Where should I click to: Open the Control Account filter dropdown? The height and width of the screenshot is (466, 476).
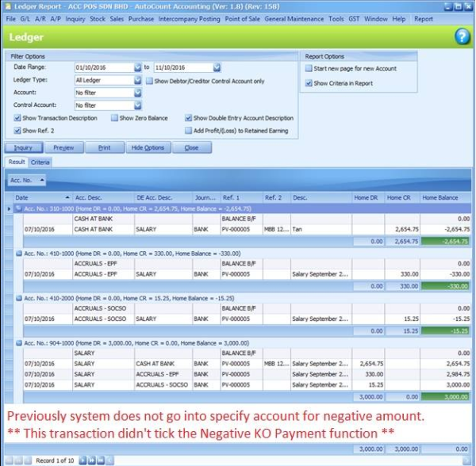(137, 105)
